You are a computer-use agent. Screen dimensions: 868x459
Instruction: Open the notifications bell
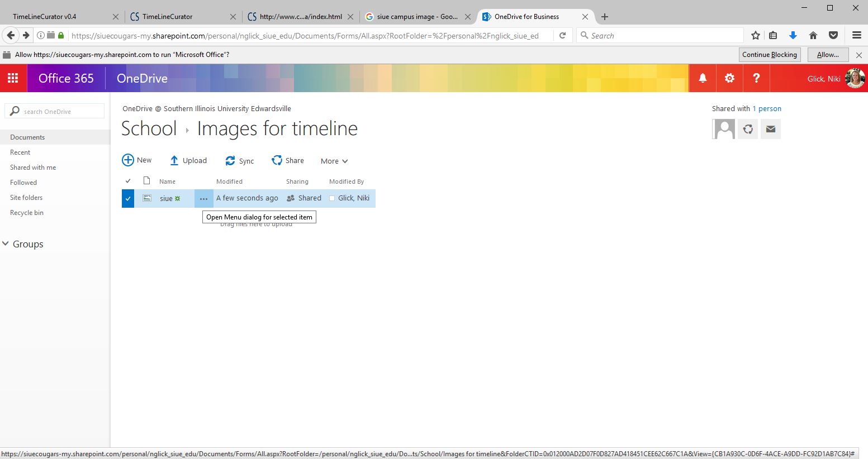pos(703,78)
